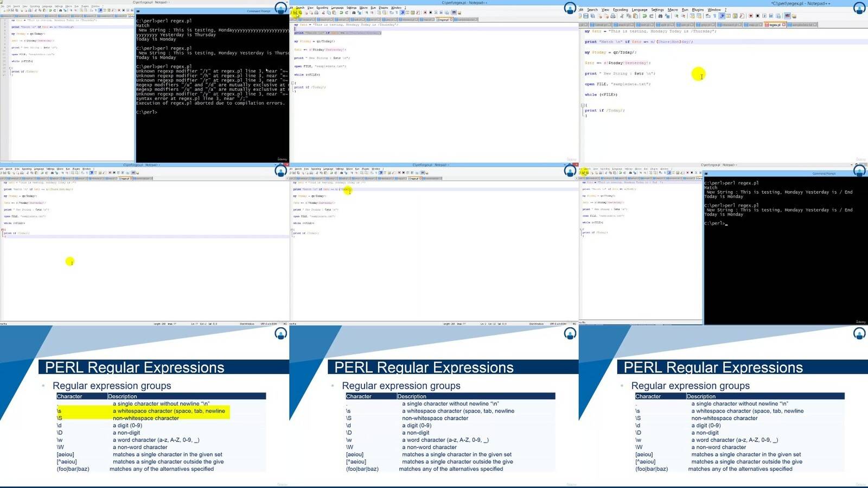Viewport: 868px width, 488px height.
Task: Open Search menu in C:\perl\regex.pl Notepad++ window without asterisk
Action: (300, 8)
